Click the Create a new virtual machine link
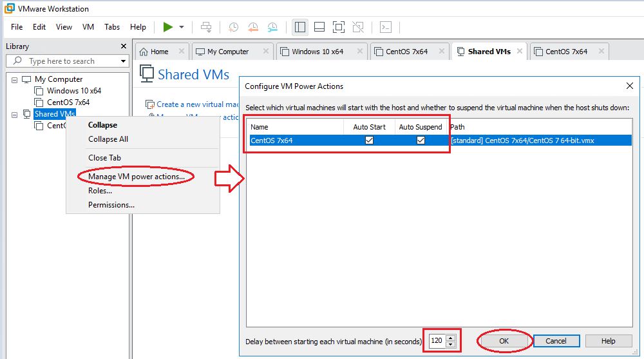 [x=196, y=104]
